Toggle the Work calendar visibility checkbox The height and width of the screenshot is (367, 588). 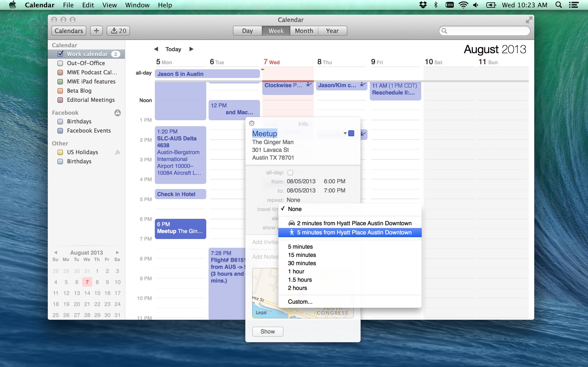(x=60, y=54)
